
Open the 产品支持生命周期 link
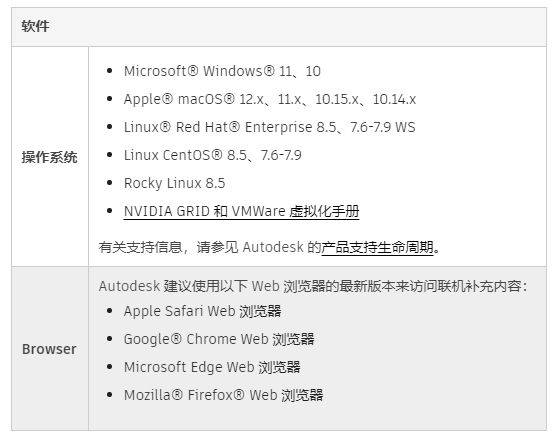tap(377, 247)
